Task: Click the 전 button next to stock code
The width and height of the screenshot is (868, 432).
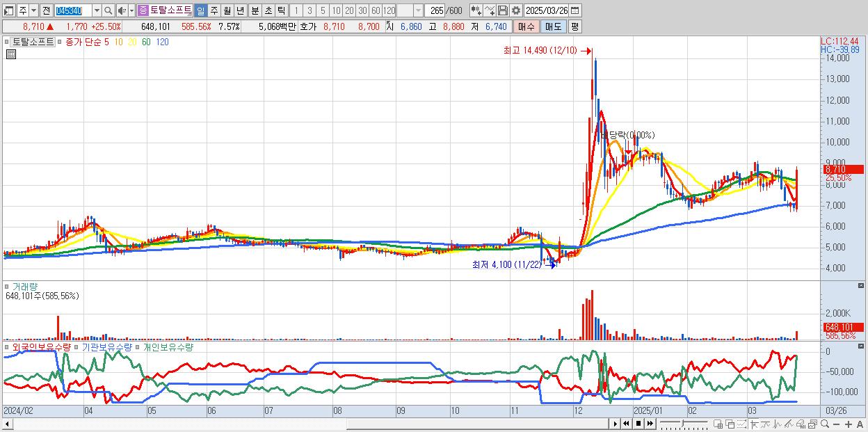Action: point(47,10)
